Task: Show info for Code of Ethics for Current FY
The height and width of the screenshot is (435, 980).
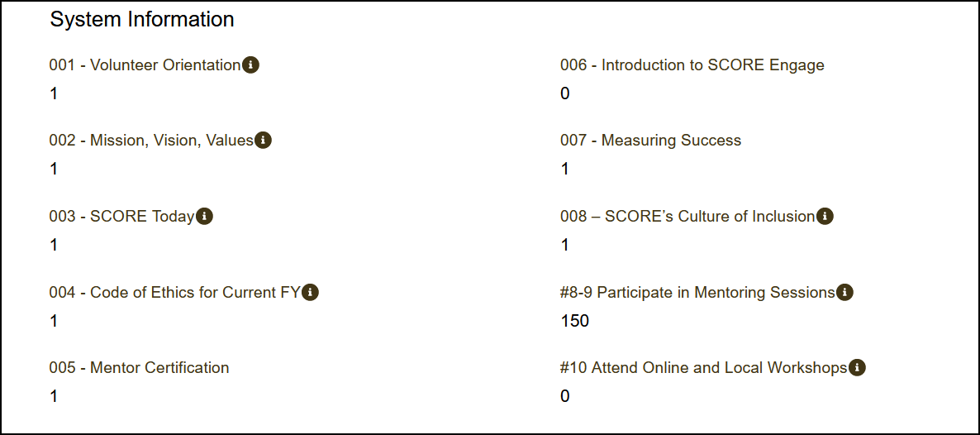Action: point(310,292)
